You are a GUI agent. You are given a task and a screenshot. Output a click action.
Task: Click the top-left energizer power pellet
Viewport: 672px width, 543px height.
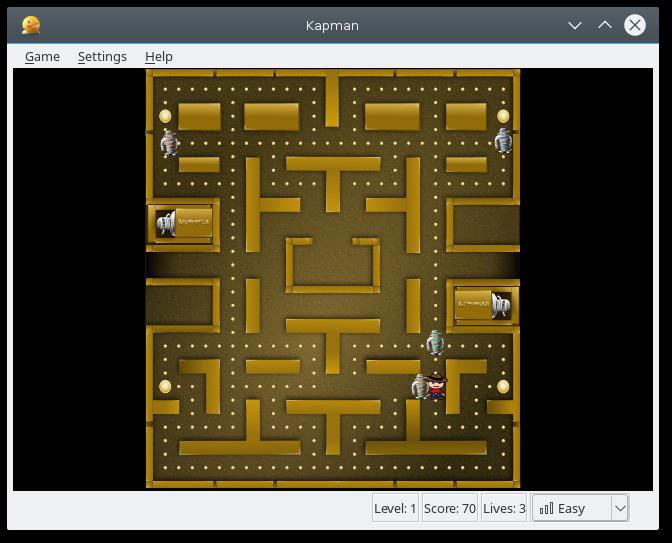[165, 116]
